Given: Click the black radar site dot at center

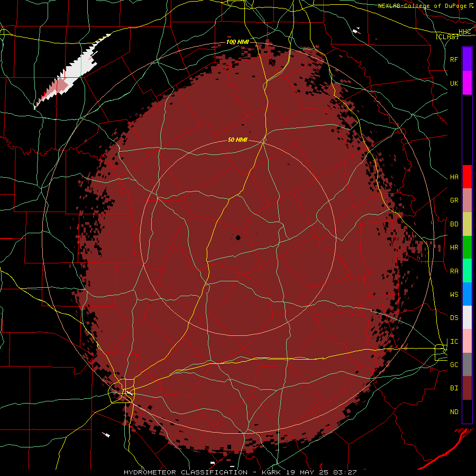Looking at the screenshot, I should pyautogui.click(x=238, y=237).
